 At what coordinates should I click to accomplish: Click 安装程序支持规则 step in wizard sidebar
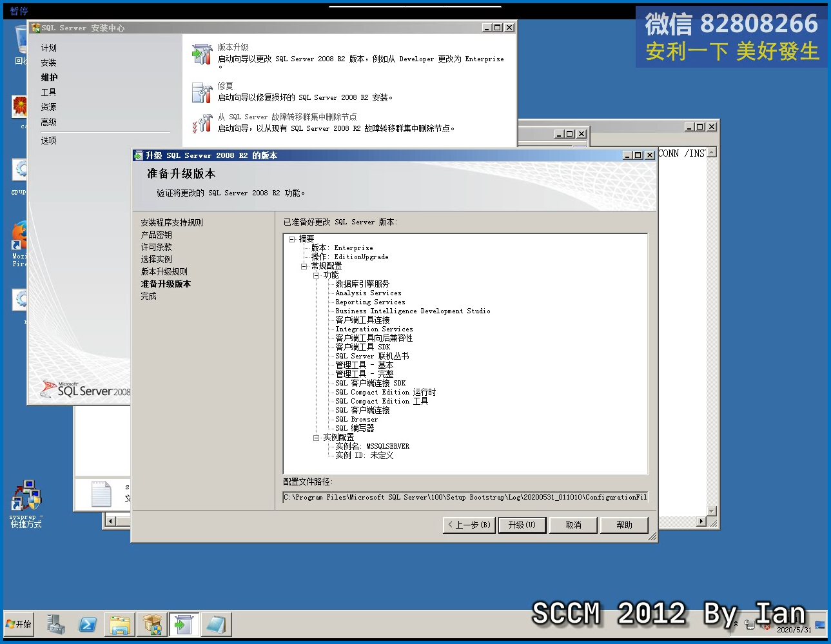(x=171, y=222)
